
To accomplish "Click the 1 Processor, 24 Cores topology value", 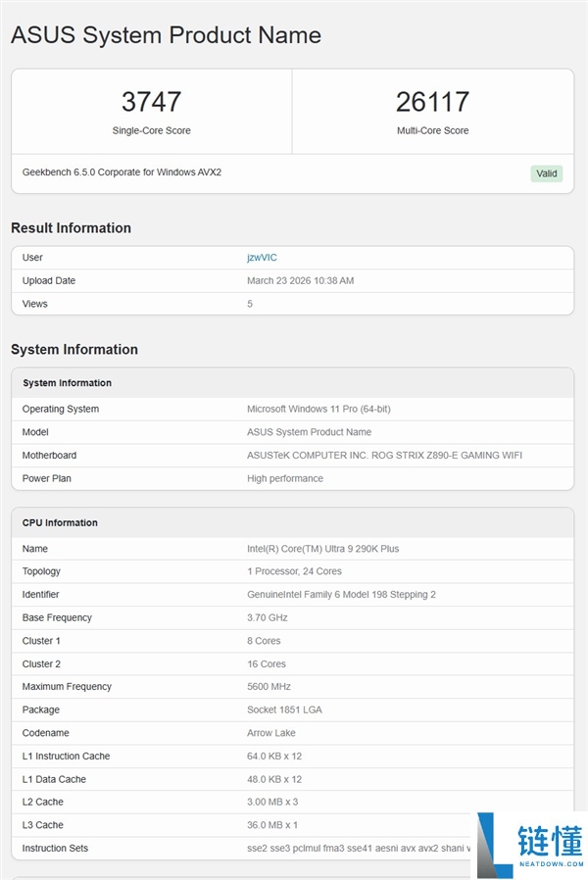I will pos(295,571).
